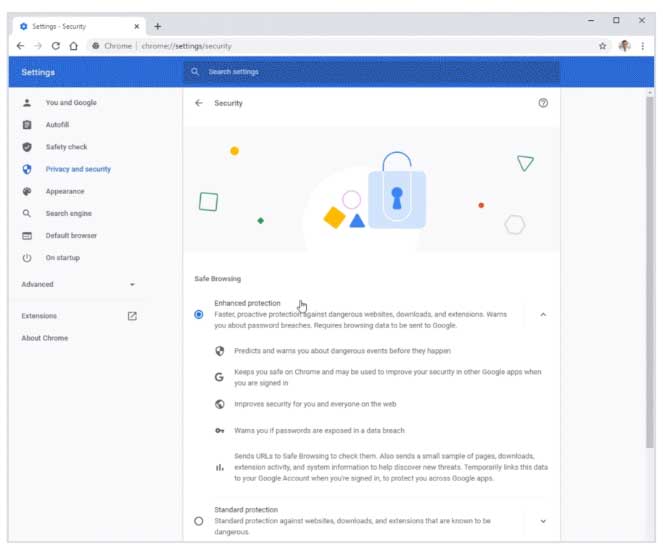663x558 pixels.
Task: Open the home page icon
Action: [74, 46]
